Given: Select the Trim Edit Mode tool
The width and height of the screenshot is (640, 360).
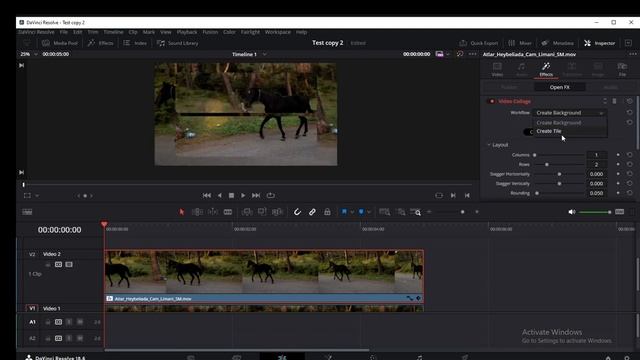Looking at the screenshot, I should pos(197,212).
